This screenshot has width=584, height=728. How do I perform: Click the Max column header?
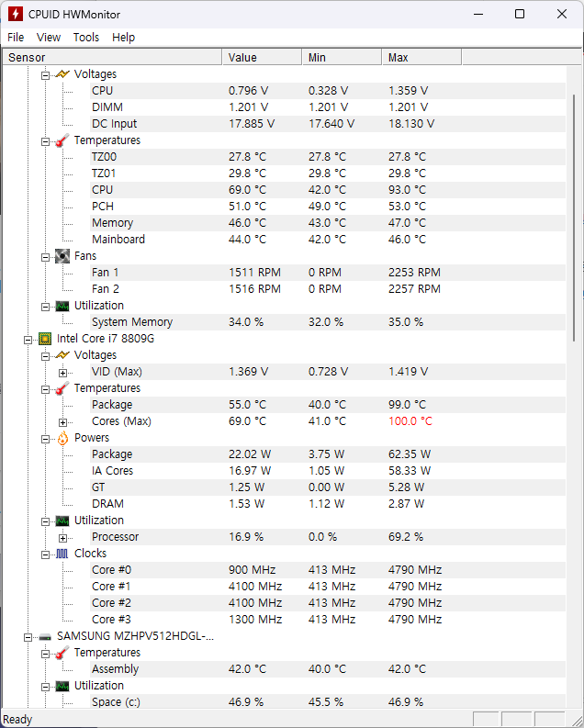421,57
